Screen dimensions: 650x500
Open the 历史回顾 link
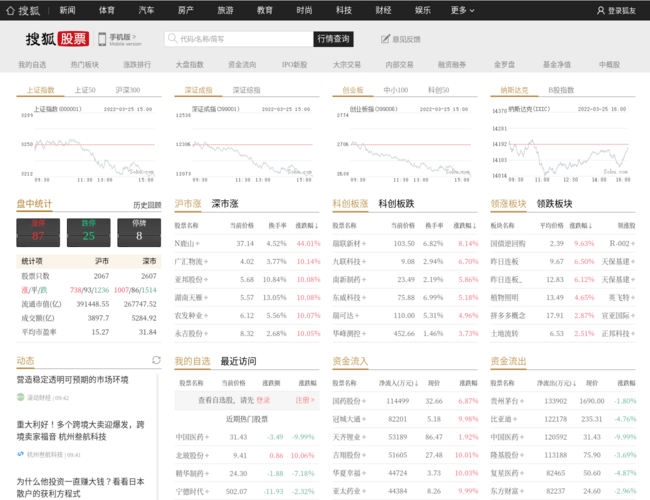(147, 205)
